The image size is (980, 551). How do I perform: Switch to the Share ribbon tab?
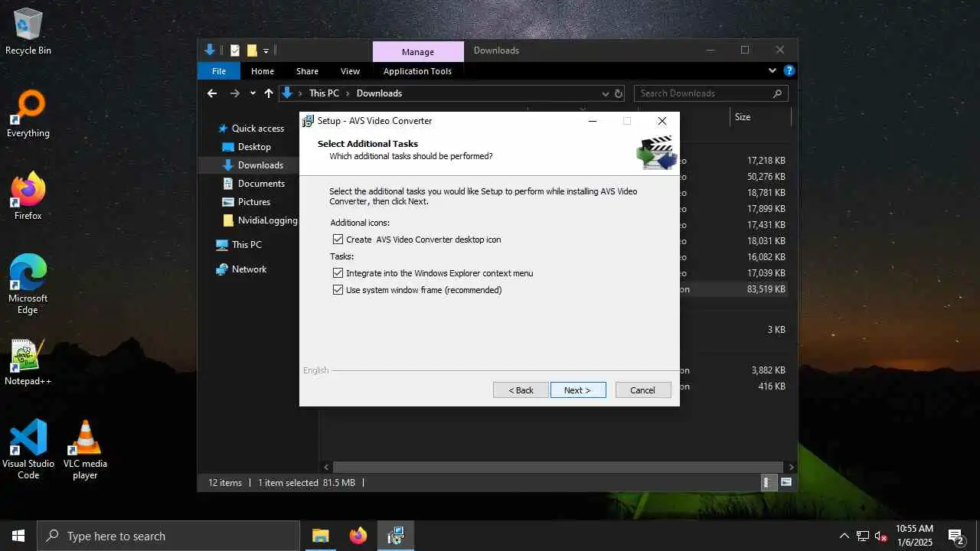(x=307, y=71)
